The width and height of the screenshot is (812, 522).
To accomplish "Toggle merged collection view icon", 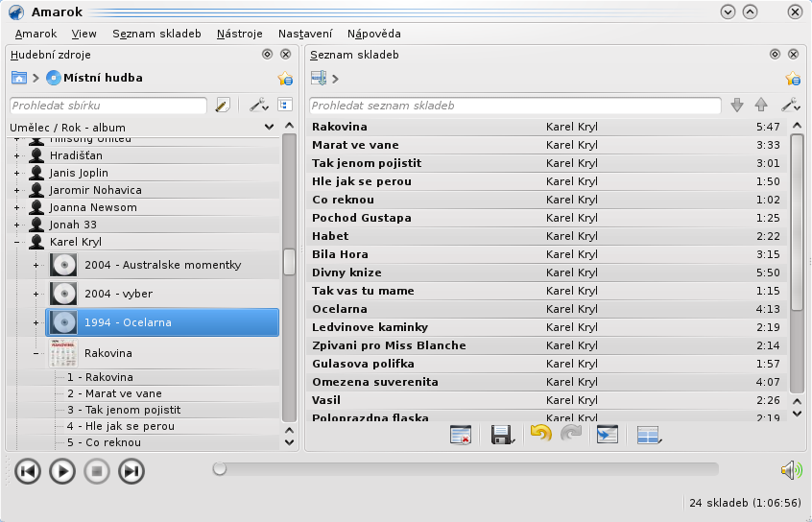I will [285, 105].
